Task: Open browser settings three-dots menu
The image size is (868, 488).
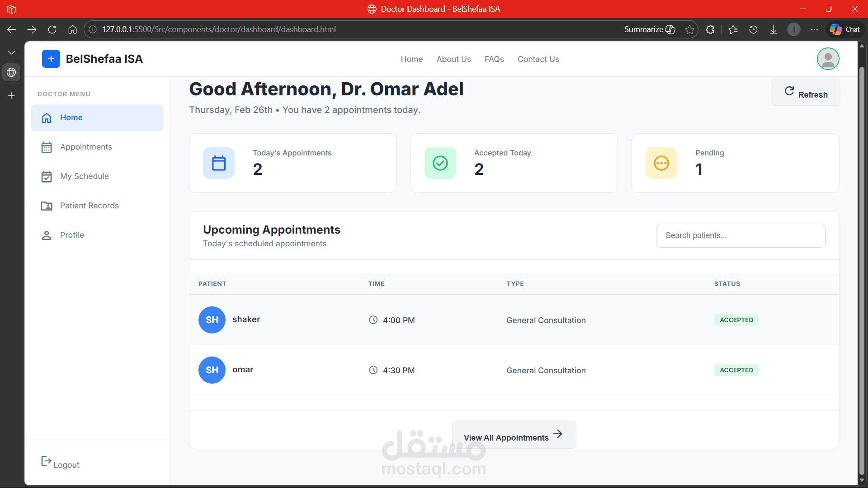Action: pos(814,29)
